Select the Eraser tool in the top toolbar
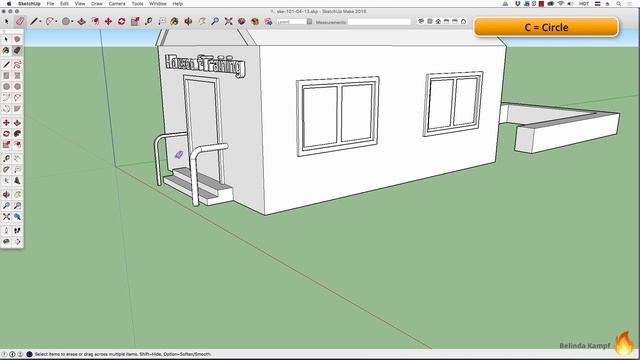640x360 pixels. pyautogui.click(x=20, y=21)
